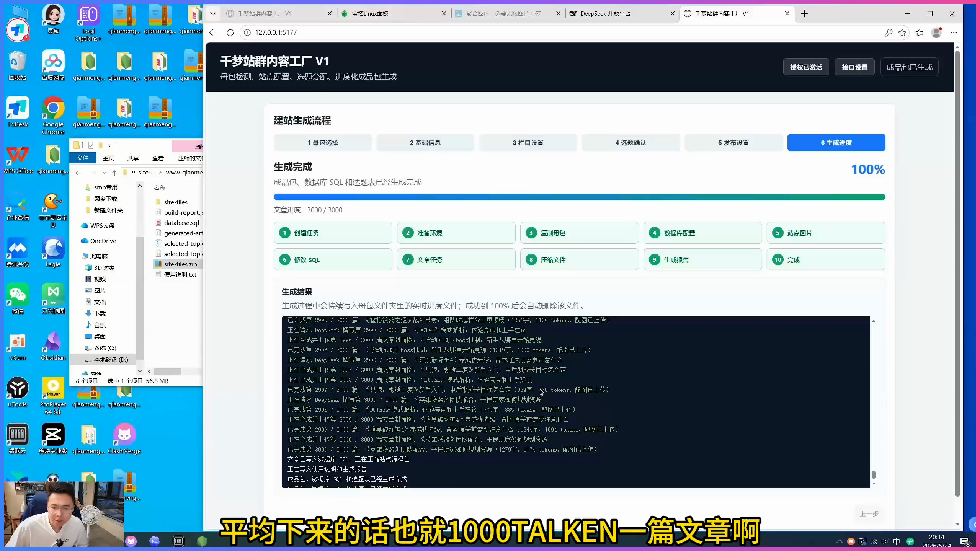Screen dimensions: 980x551
Task: Open browser settings three-dot menu
Action: point(954,33)
